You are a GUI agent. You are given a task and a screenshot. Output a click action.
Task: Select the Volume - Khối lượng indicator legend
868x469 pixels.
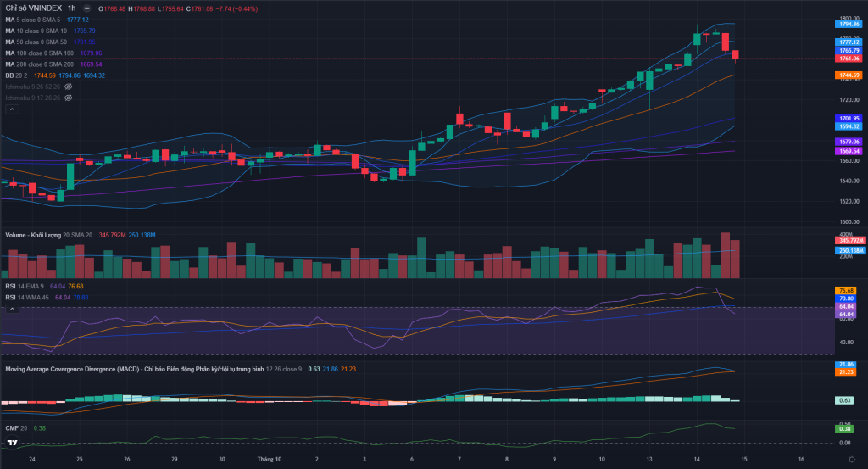32,235
